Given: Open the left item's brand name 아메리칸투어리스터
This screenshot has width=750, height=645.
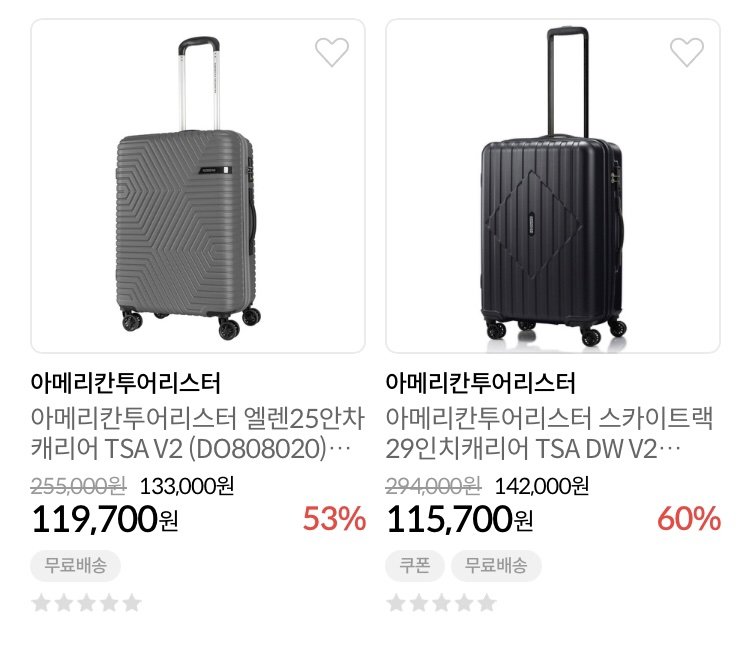Looking at the screenshot, I should pyautogui.click(x=126, y=383).
